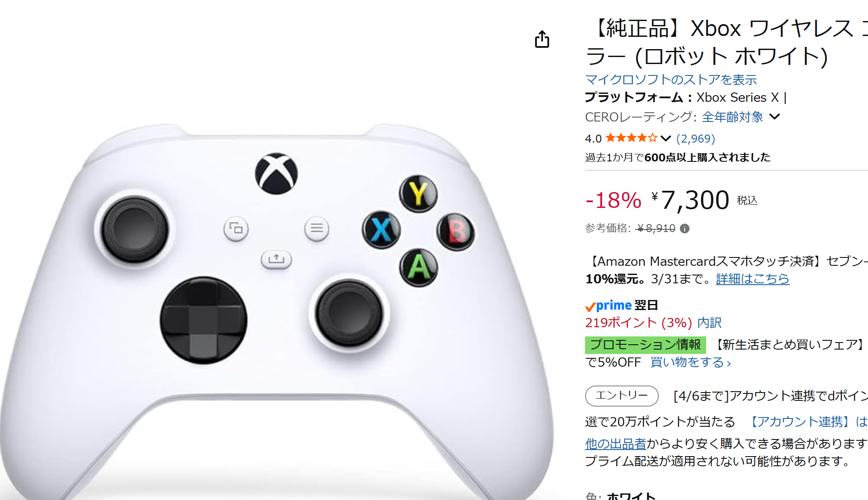The image size is (868, 500).
Task: Open the star rating breakdown chevron
Action: tap(666, 139)
